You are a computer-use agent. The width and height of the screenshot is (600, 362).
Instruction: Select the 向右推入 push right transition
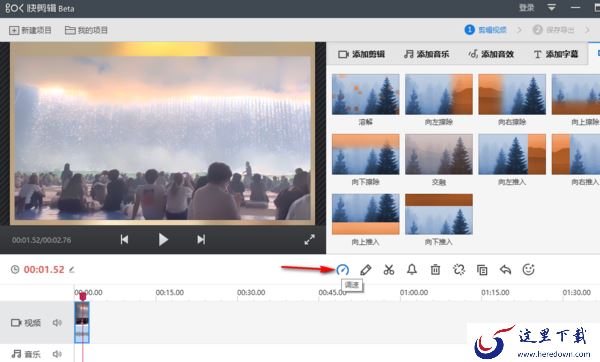click(576, 154)
